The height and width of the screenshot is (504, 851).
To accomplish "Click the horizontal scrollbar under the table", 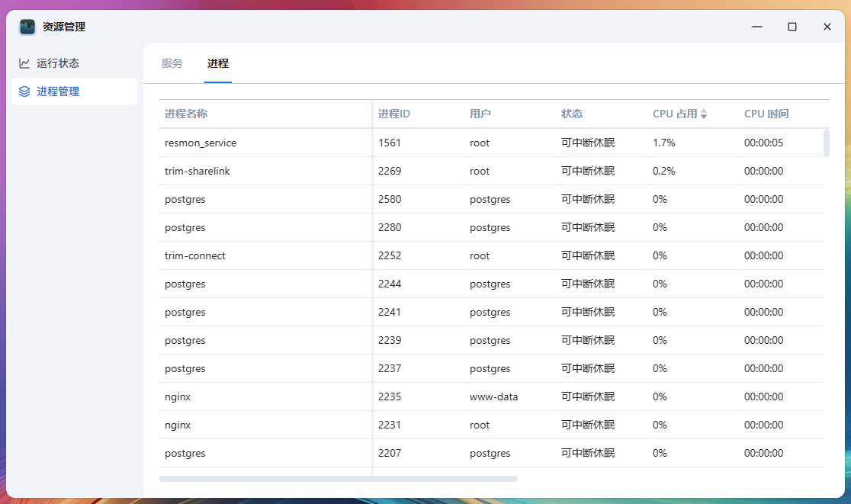I will [x=338, y=479].
